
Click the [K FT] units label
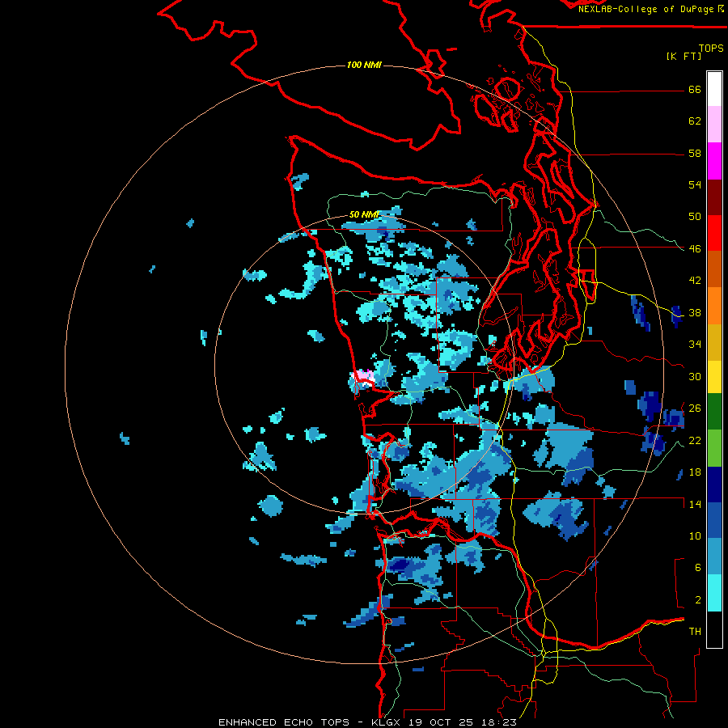(684, 56)
